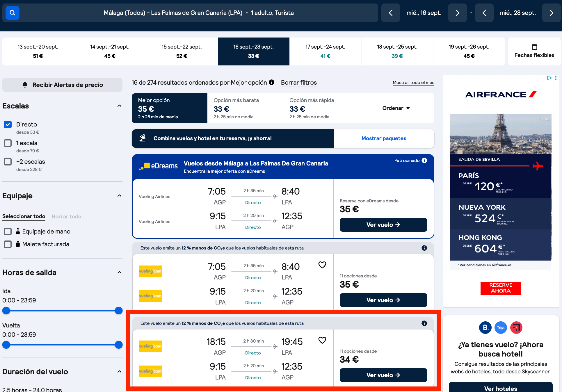Click Vueling logo on 7:05 outbound flight
This screenshot has width=562, height=392.
(x=150, y=271)
